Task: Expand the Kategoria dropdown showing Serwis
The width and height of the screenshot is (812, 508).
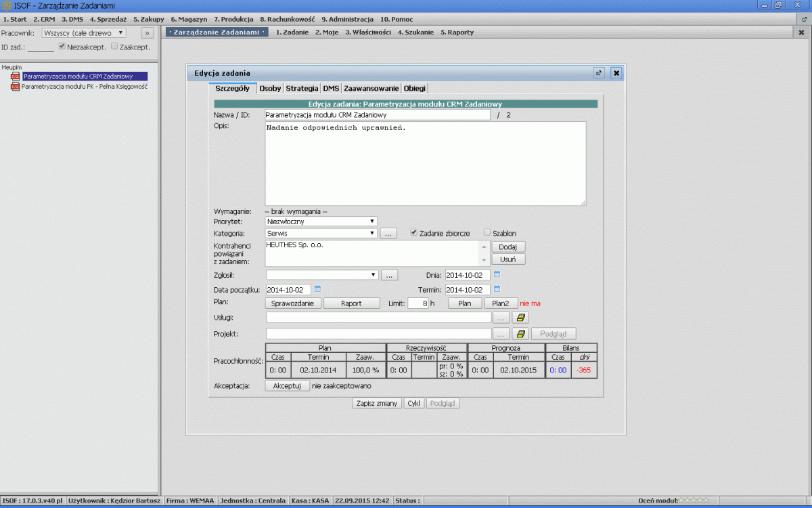Action: pyautogui.click(x=321, y=234)
